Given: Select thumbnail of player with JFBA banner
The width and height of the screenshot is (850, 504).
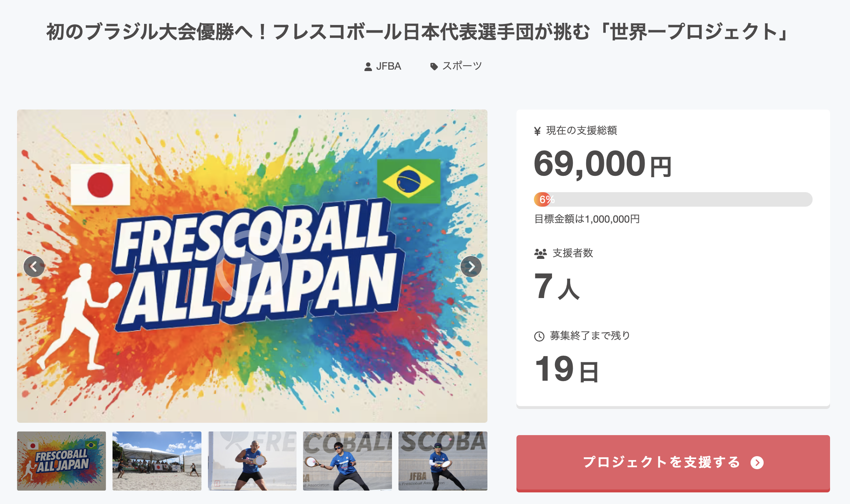Looking at the screenshot, I should coord(443,461).
